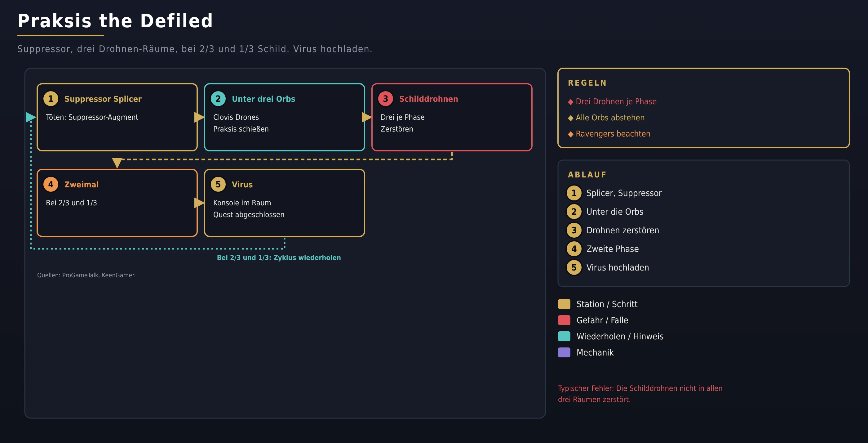The width and height of the screenshot is (868, 443).
Task: Click teal caption Bei 2/3 und 1/3: Zyklus wiederholen
Action: click(279, 257)
